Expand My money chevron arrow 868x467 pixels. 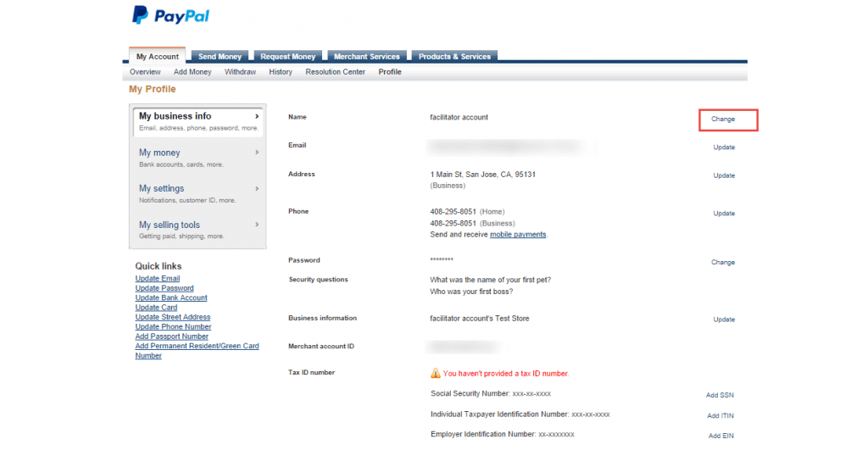coord(257,153)
